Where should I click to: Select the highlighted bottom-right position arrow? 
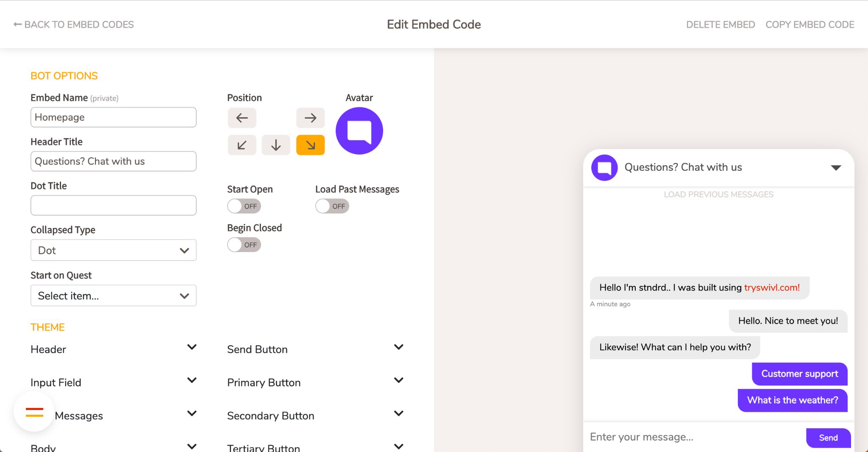(310, 145)
